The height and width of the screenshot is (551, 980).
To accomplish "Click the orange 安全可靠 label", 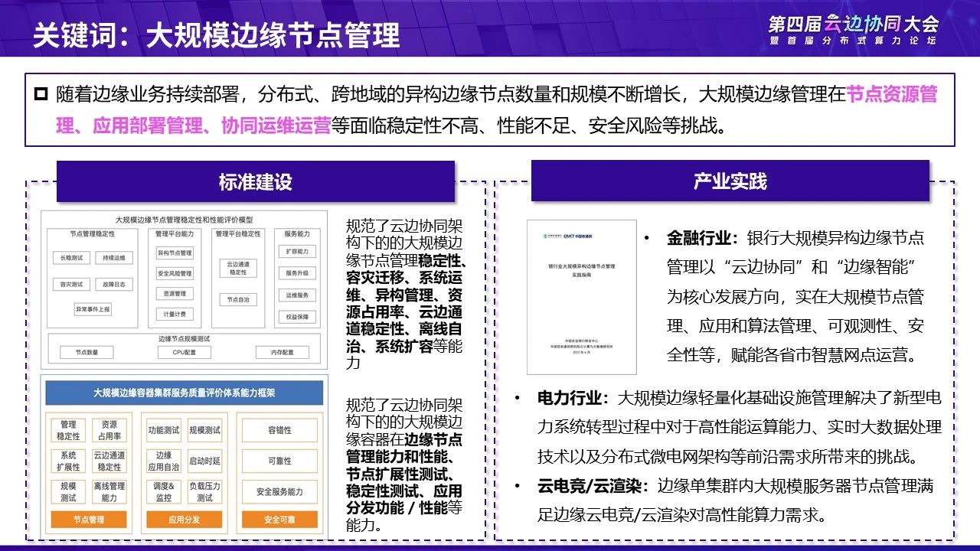I will (x=279, y=520).
